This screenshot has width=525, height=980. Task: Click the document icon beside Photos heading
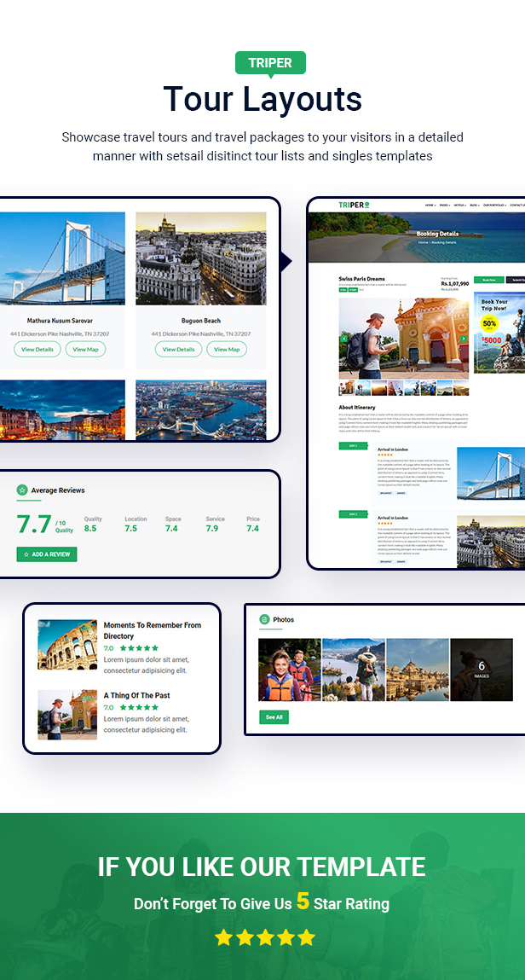click(265, 619)
